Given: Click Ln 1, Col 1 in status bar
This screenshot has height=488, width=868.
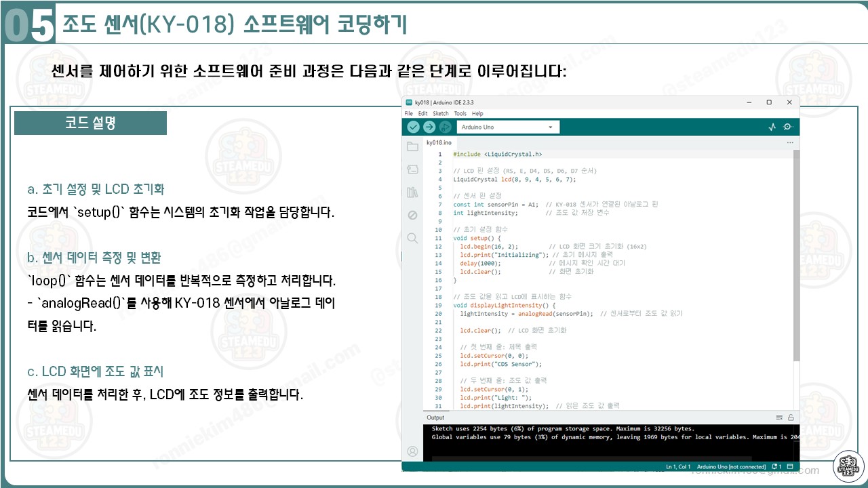Looking at the screenshot, I should pyautogui.click(x=677, y=466).
